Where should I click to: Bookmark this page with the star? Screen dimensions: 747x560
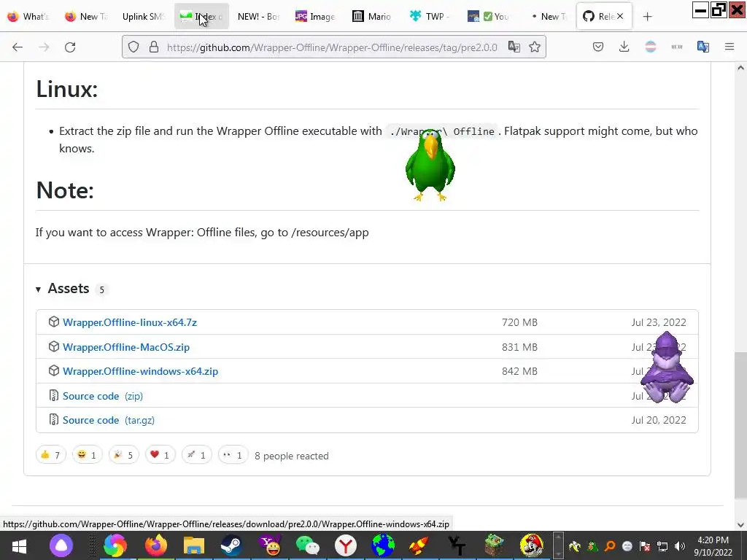[x=535, y=47]
